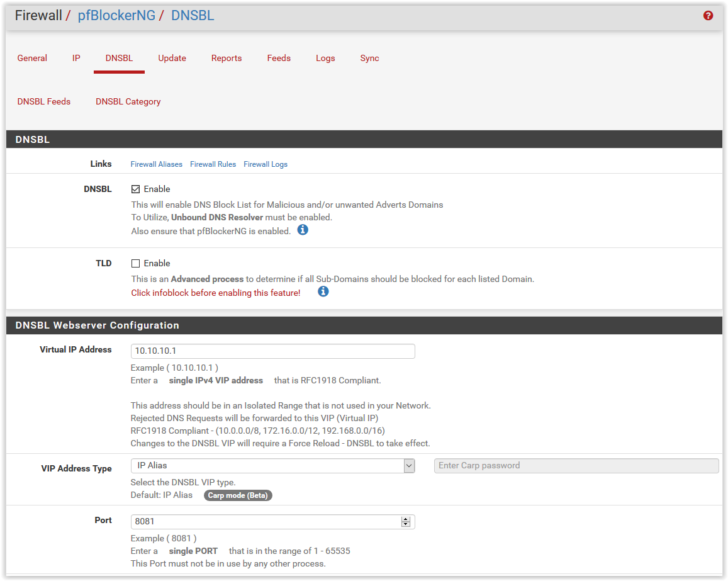Click into the Port 8081 field
Screen dimensions: 728x581
[272, 522]
